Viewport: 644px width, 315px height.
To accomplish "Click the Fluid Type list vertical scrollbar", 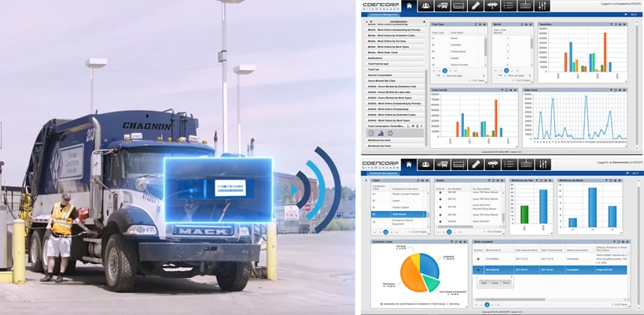I will (486, 47).
